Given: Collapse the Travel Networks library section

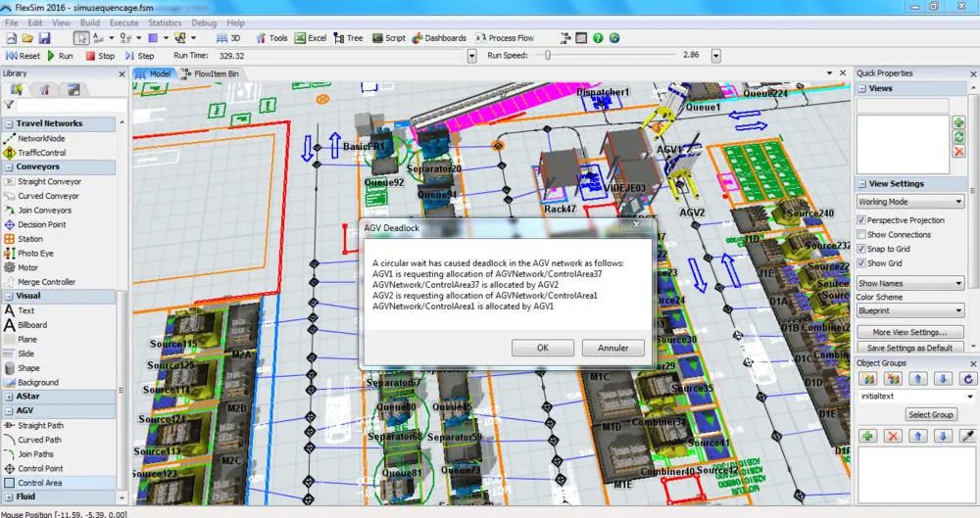Looking at the screenshot, I should click(x=9, y=123).
